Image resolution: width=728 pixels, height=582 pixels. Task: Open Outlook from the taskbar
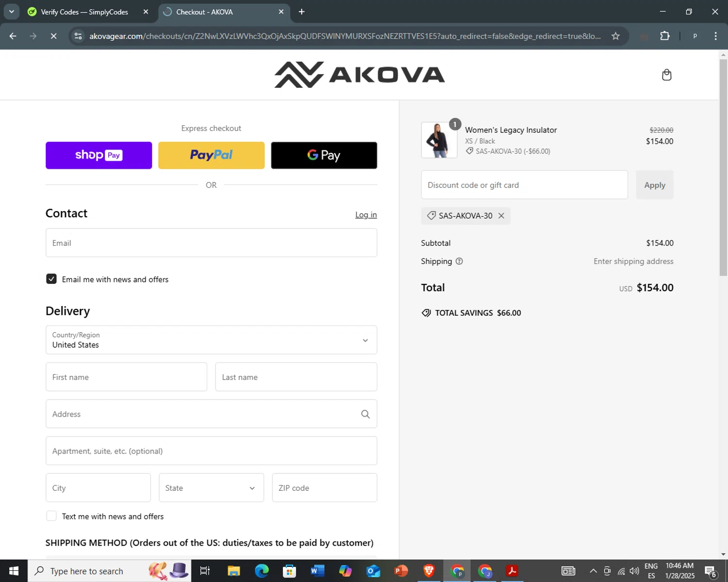[x=373, y=571]
